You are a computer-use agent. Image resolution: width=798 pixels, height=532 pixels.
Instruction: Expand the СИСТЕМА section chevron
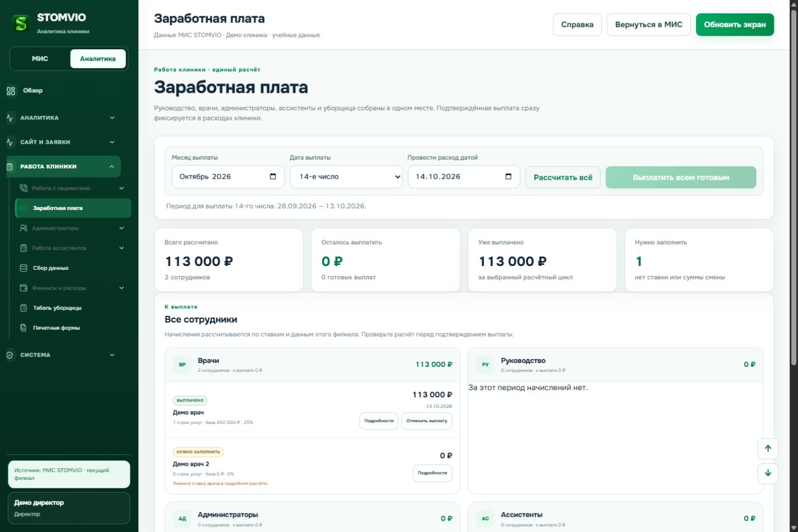pyautogui.click(x=112, y=355)
